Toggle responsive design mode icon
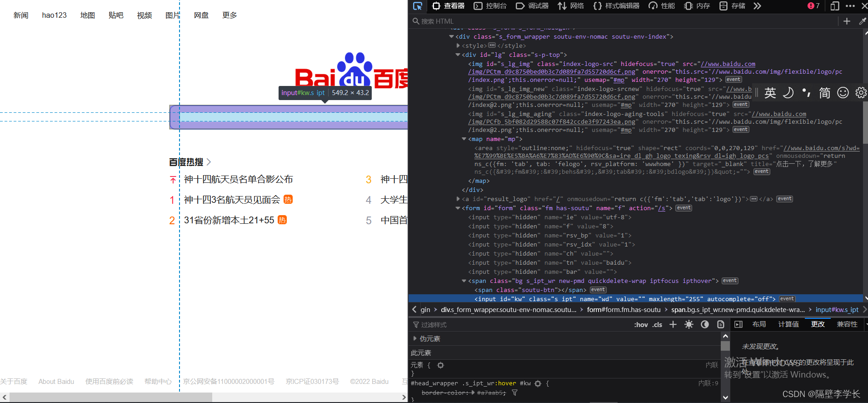 (x=835, y=6)
